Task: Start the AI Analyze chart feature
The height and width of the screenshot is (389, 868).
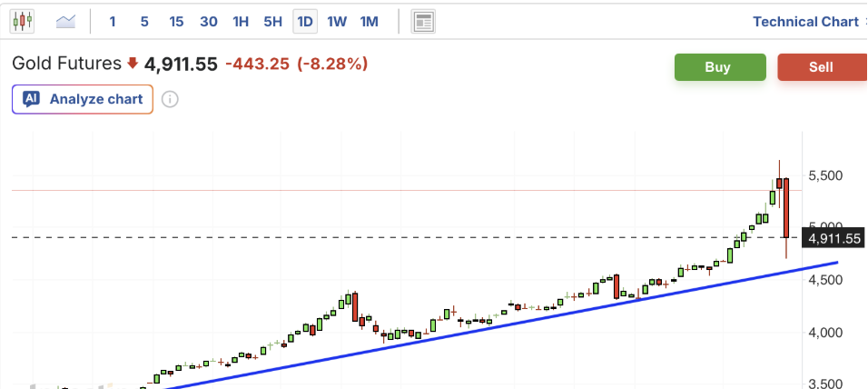Action: tap(83, 99)
